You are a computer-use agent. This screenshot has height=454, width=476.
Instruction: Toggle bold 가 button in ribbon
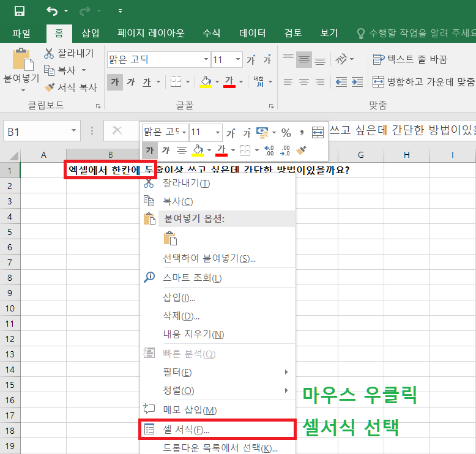[115, 82]
